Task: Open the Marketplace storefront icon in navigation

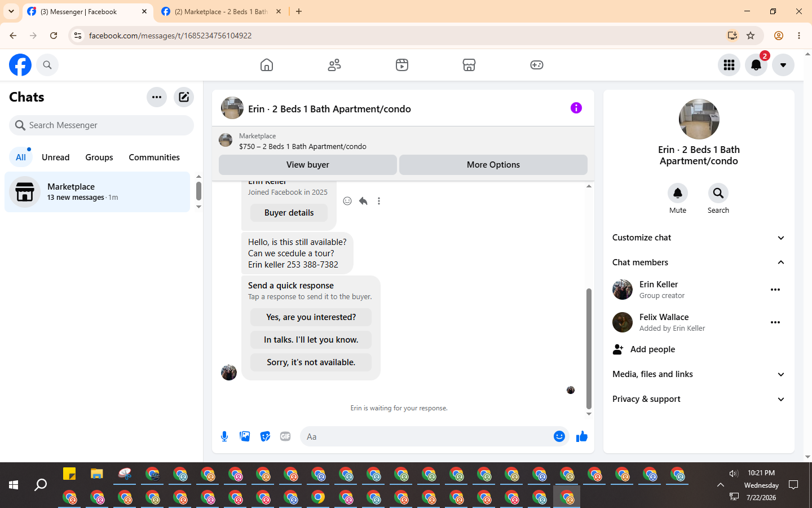Action: [469, 65]
